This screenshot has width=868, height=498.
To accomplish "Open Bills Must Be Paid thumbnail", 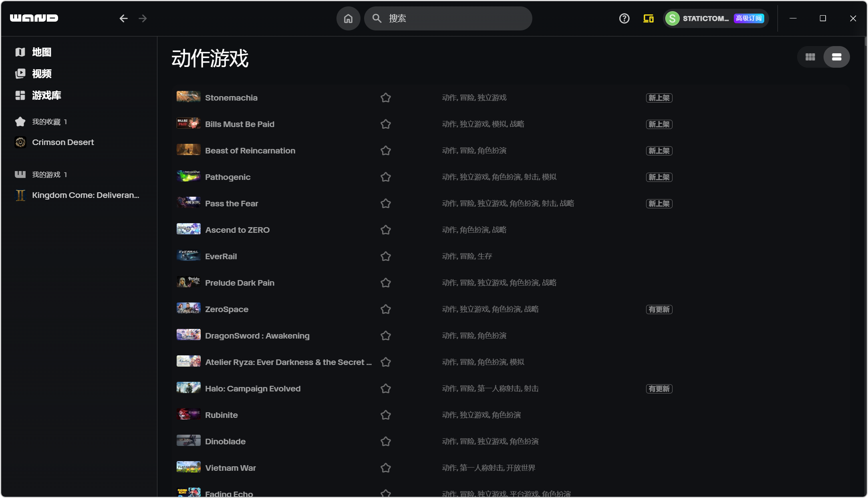I will tap(189, 123).
